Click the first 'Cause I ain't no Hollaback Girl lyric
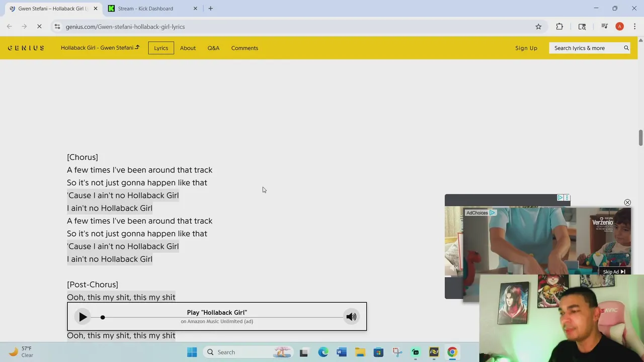 click(123, 195)
